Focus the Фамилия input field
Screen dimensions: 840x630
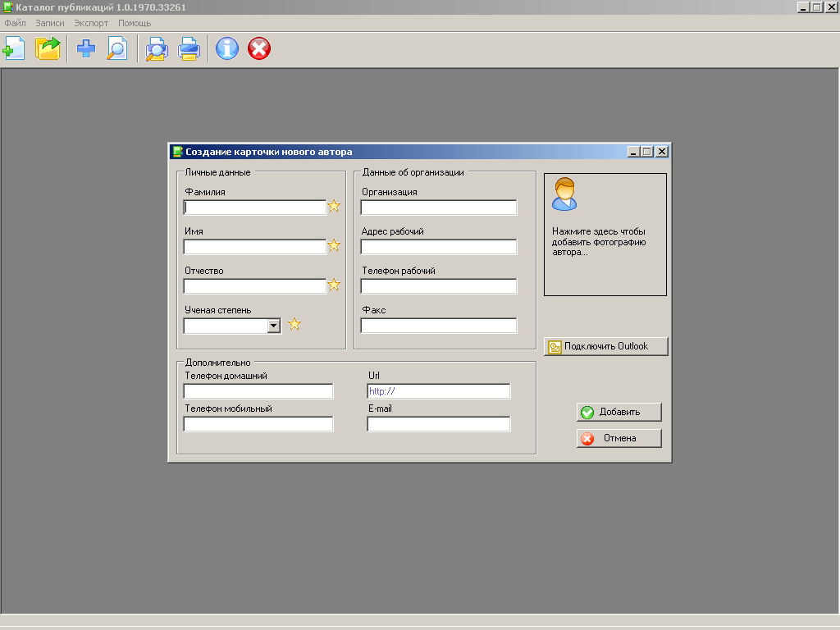tap(255, 208)
